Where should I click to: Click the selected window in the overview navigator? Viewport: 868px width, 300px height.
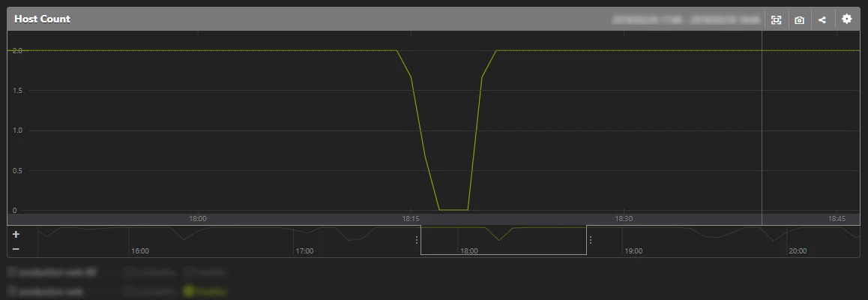(503, 240)
